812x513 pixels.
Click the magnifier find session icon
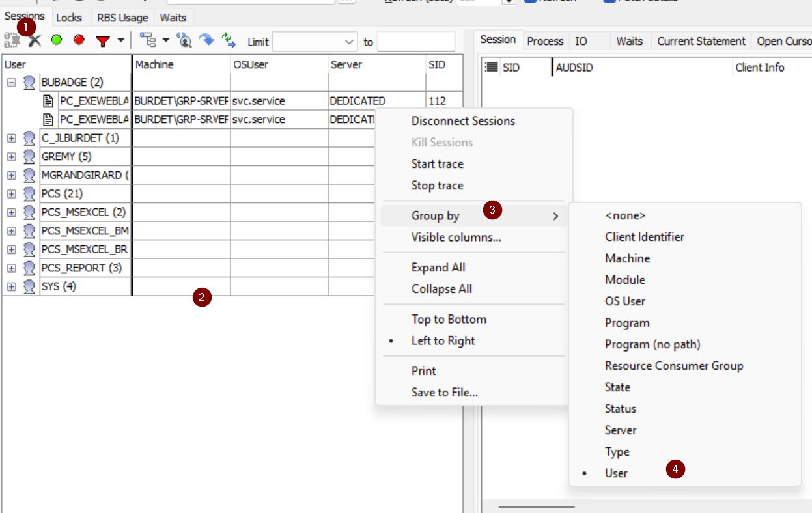pyautogui.click(x=184, y=40)
